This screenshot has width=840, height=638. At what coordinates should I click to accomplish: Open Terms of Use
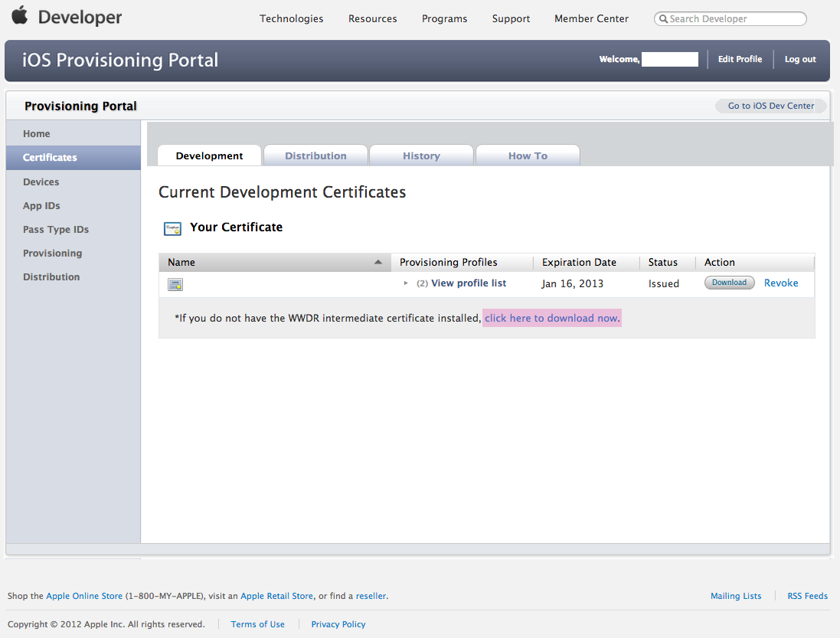click(258, 624)
